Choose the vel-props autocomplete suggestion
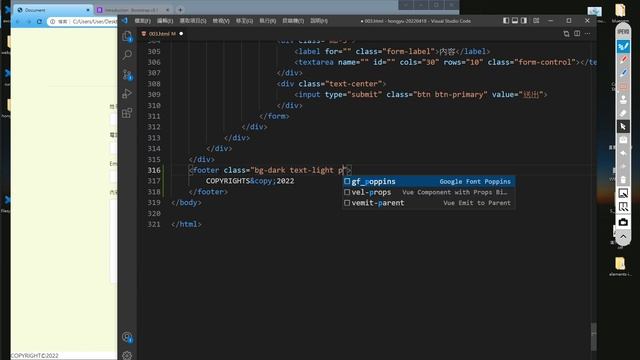This screenshot has width=640, height=360. coord(429,192)
